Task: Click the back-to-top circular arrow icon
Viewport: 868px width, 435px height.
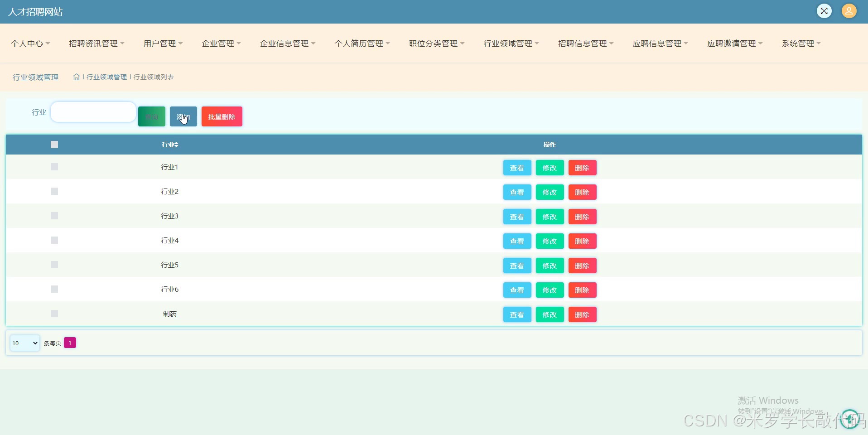Action: click(x=850, y=419)
